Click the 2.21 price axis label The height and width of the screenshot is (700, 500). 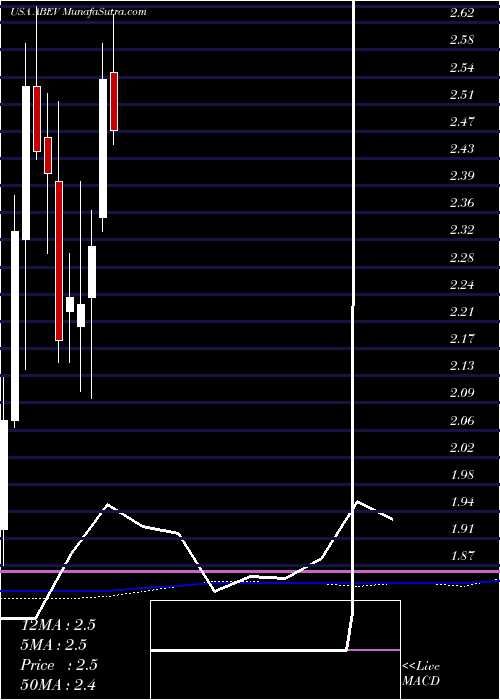[x=462, y=311]
